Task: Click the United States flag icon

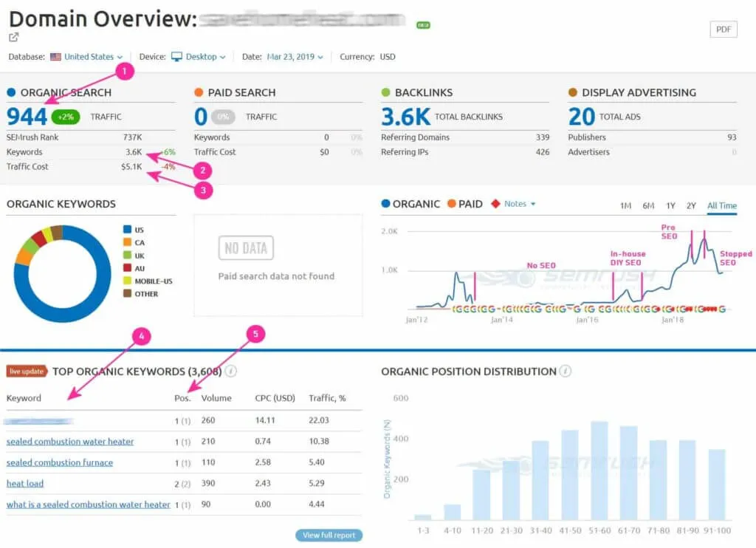Action: pos(55,57)
